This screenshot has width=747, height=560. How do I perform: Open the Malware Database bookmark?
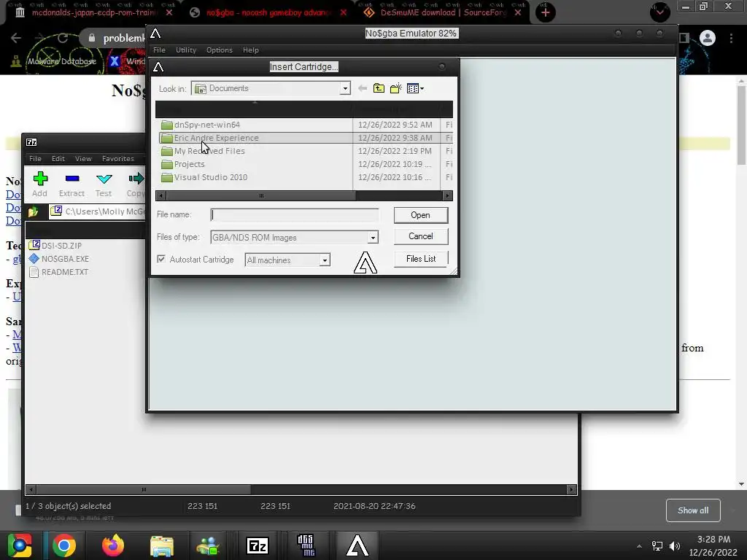pyautogui.click(x=55, y=61)
